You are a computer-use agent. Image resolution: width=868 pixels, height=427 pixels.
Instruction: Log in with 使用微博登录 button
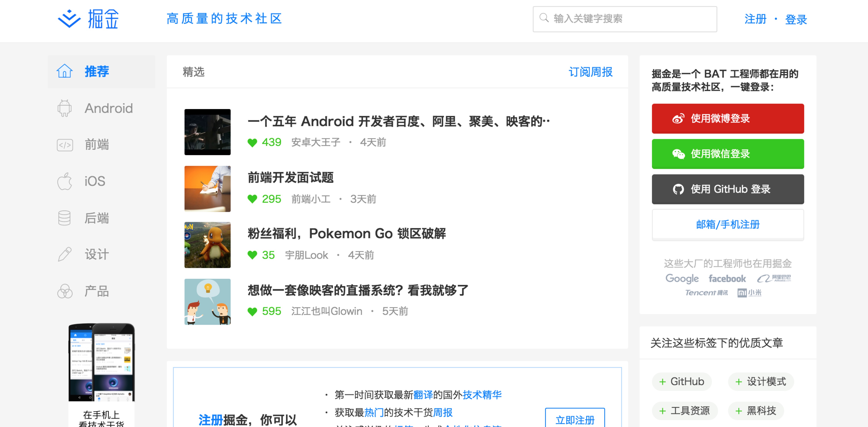728,118
